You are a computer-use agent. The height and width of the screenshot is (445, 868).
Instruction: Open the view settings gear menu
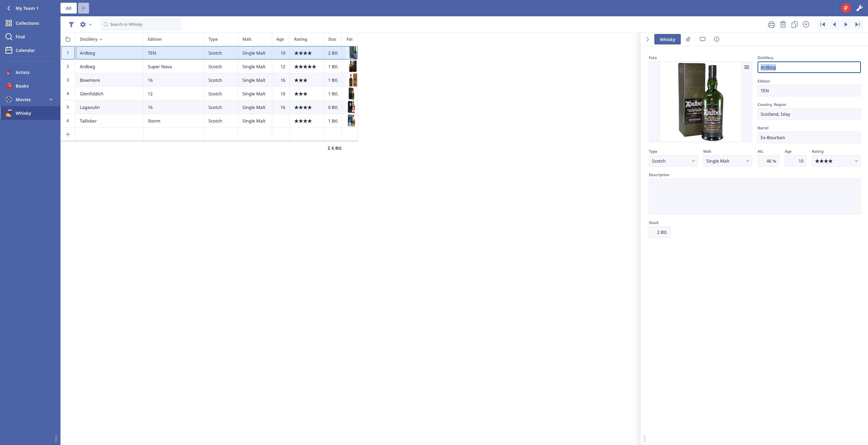86,24
